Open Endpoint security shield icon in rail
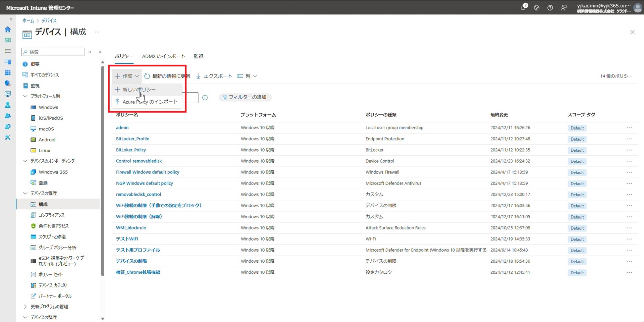 coord(8,83)
